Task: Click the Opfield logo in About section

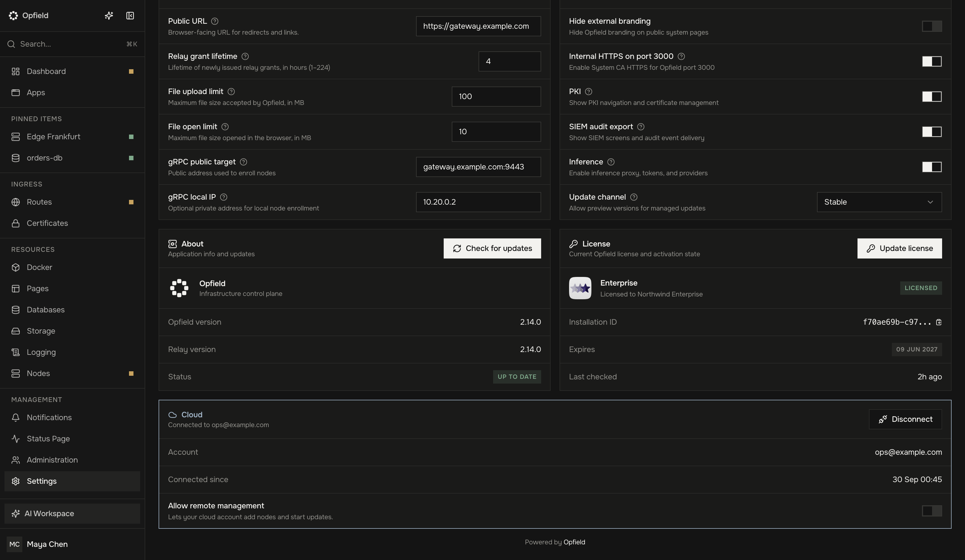Action: (179, 288)
